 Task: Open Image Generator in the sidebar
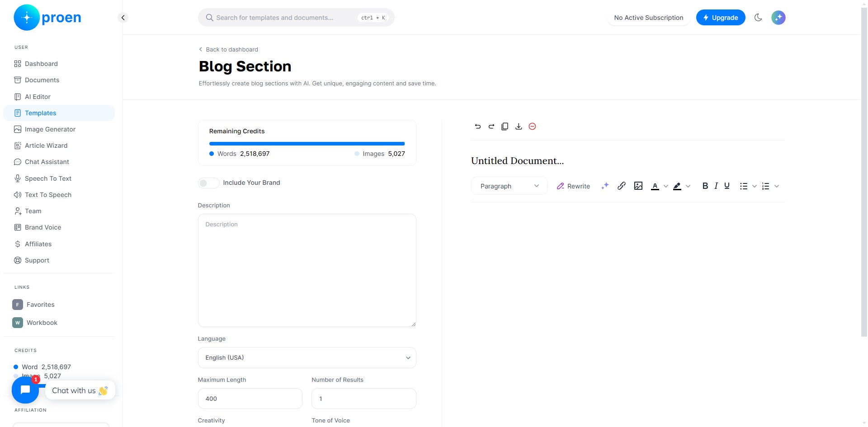click(x=59, y=129)
